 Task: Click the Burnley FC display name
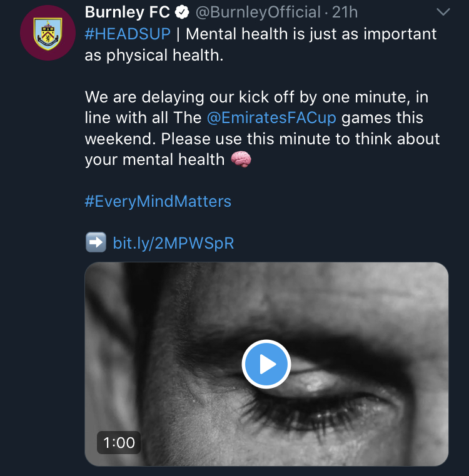(127, 12)
